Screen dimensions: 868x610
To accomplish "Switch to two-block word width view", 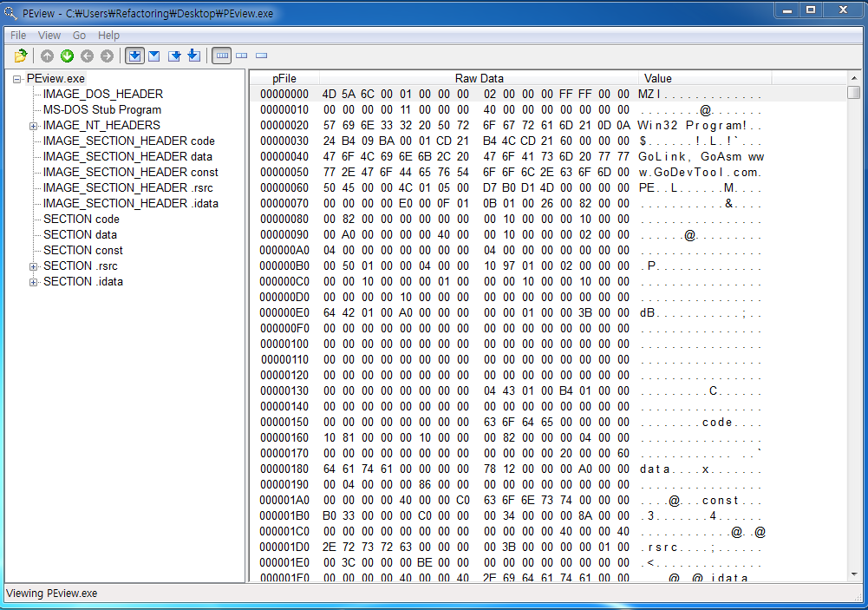I will pos(241,56).
